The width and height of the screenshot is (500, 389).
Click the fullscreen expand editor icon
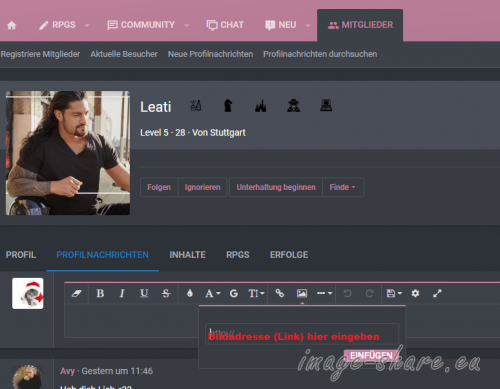coord(437,293)
